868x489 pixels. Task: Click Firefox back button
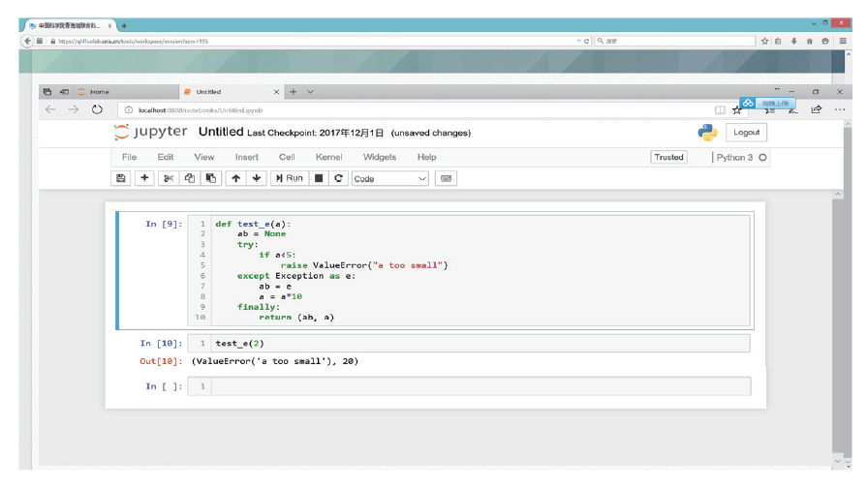28,41
